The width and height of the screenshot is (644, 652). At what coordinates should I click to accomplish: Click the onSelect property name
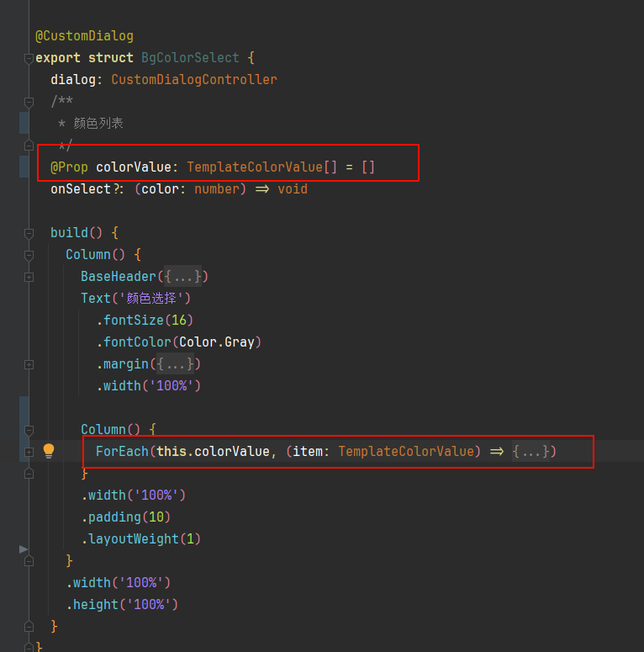pos(81,189)
